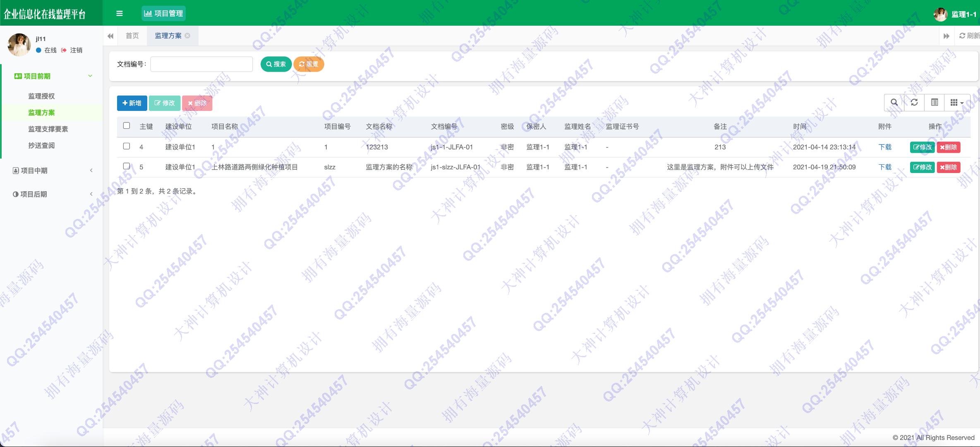Open the columns dropdown grid icon

(x=957, y=103)
